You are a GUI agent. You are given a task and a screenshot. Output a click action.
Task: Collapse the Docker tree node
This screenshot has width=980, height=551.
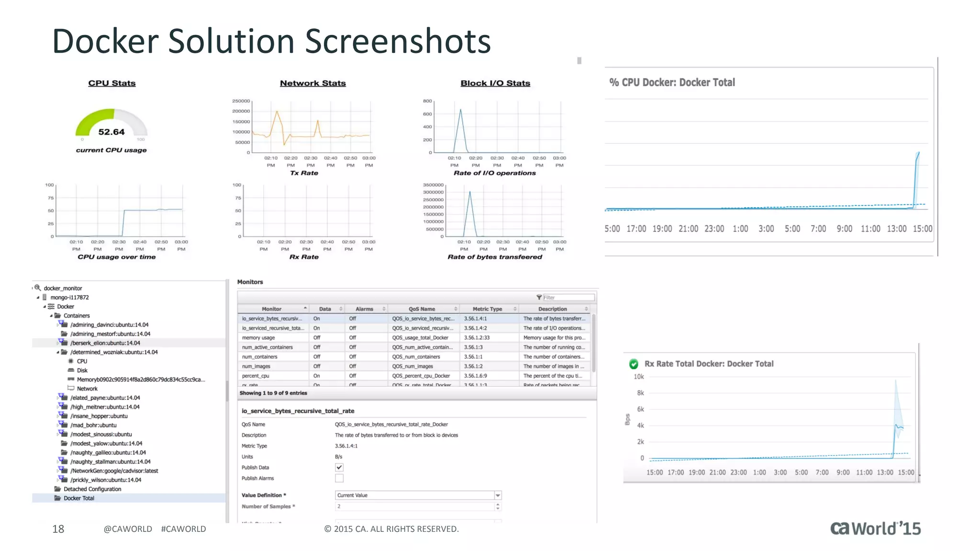(x=45, y=307)
